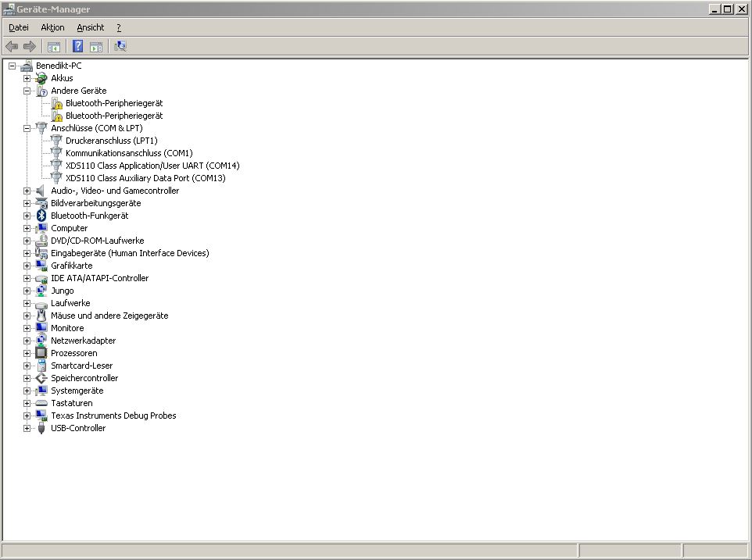Image resolution: width=752 pixels, height=560 pixels.
Task: Select Druckeranschluss (LPT1) entry
Action: pos(111,141)
